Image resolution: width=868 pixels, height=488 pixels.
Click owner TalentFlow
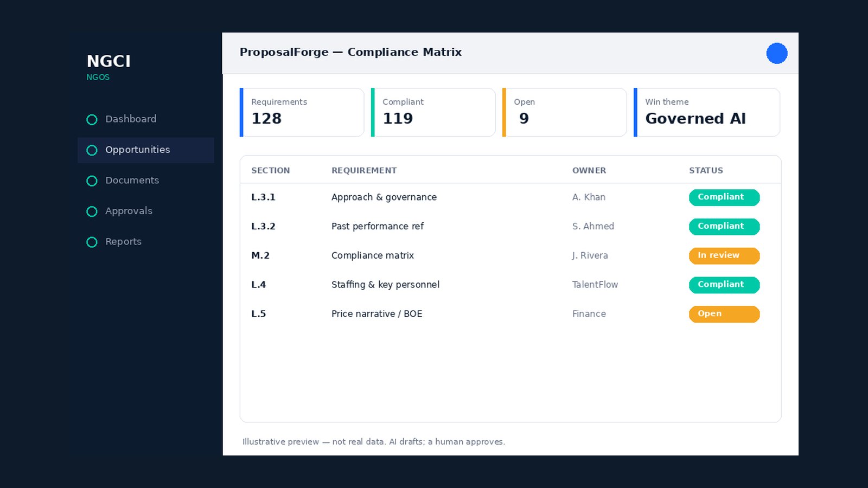tap(595, 285)
